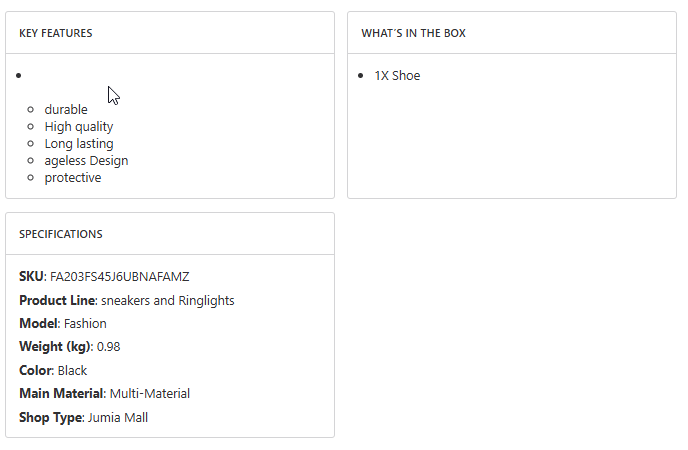The width and height of the screenshot is (688, 450).
Task: Click the 'Model' specification label
Action: (39, 323)
